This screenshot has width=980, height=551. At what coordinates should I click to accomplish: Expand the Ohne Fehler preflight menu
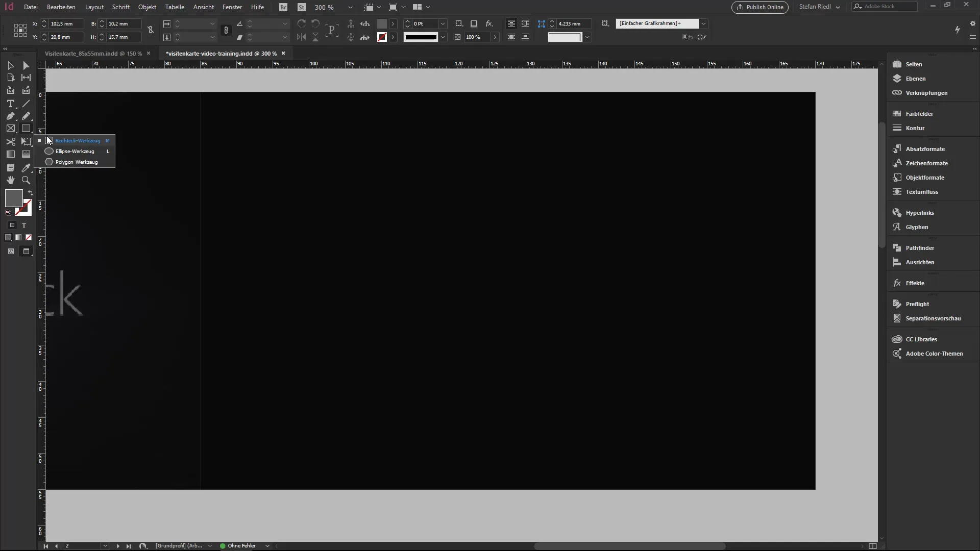[x=267, y=546]
